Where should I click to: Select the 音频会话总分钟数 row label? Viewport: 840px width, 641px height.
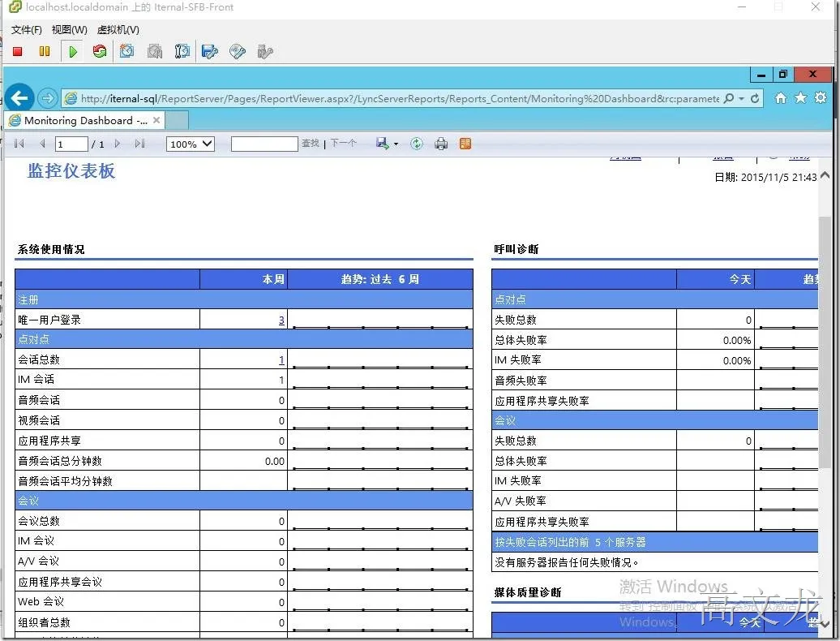click(60, 462)
